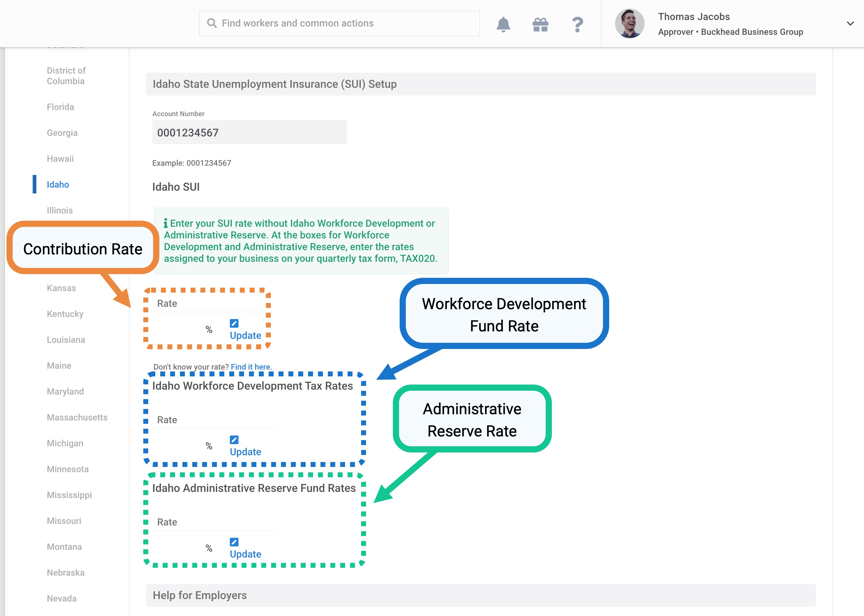Click the help question mark icon

[x=577, y=25]
